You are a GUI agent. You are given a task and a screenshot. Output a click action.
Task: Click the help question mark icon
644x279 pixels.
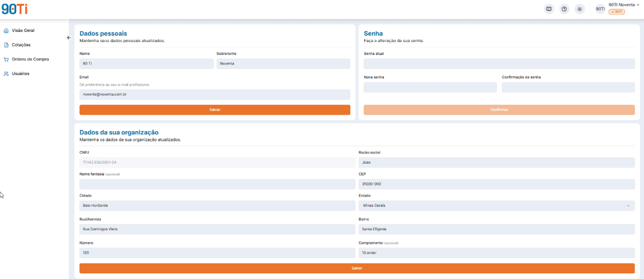[565, 9]
